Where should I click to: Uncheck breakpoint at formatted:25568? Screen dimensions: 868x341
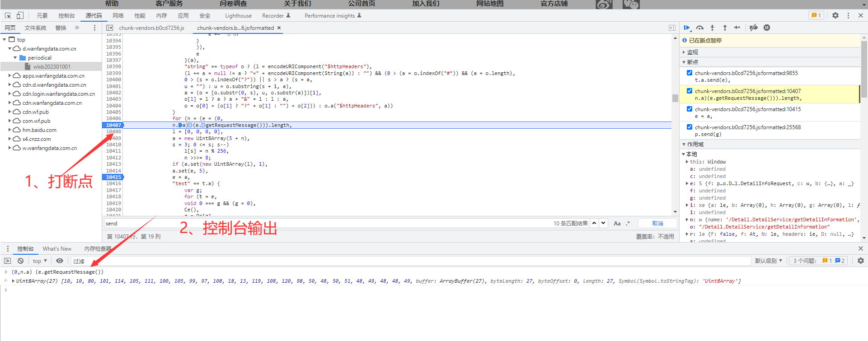pyautogui.click(x=690, y=127)
